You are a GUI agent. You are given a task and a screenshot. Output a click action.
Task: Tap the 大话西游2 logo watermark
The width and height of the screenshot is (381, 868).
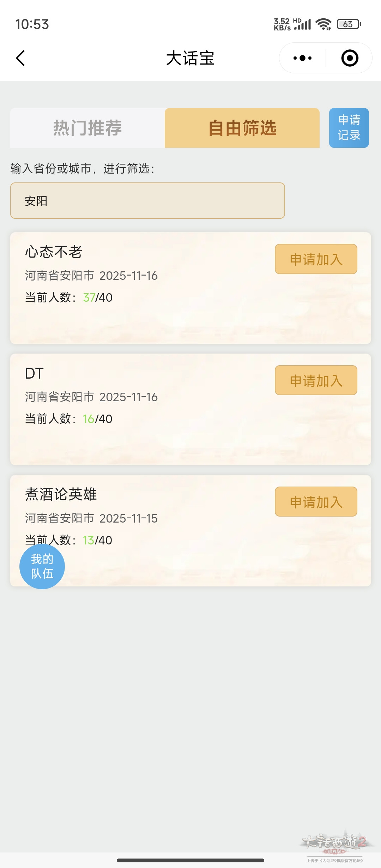334,843
